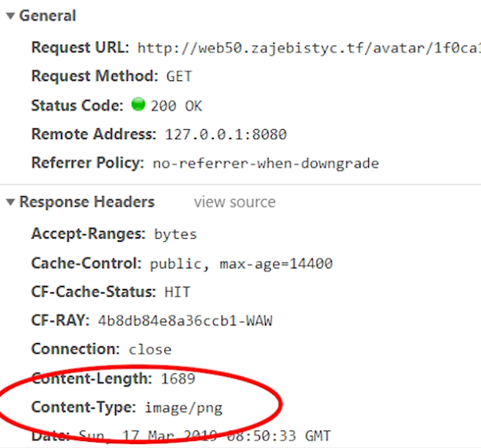Click the view source link

pyautogui.click(x=235, y=202)
